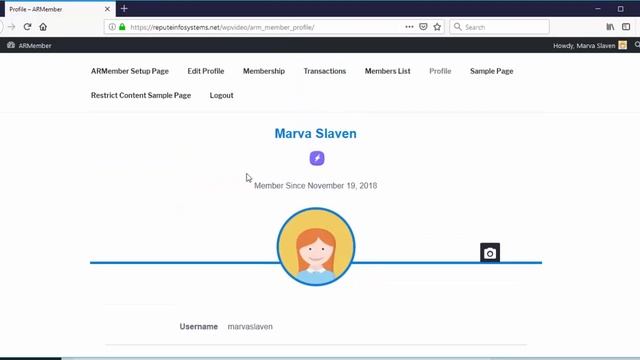
Task: Click the green padlock security icon
Action: tap(122, 27)
